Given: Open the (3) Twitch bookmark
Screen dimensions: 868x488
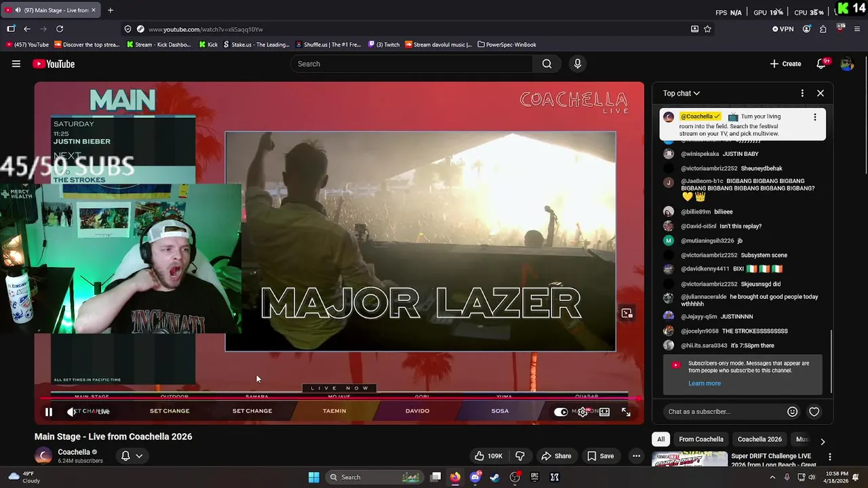Looking at the screenshot, I should [x=384, y=45].
